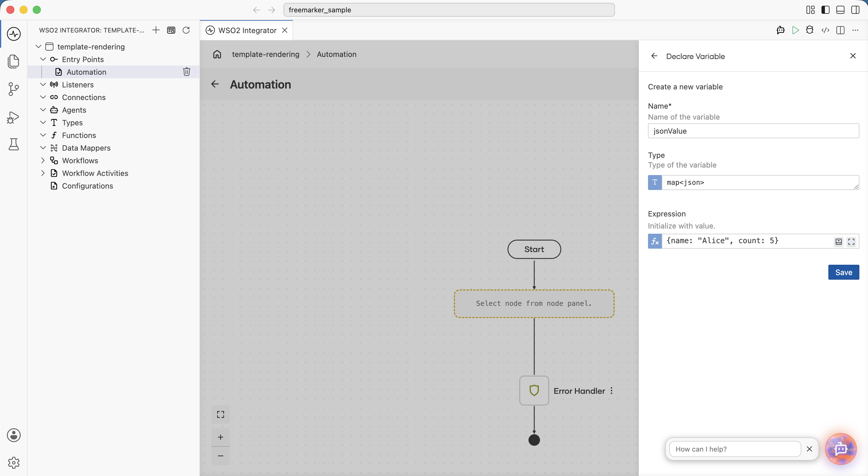Viewport: 868px width, 476px height.
Task: Collapse the template-rendering project tree
Action: (x=38, y=47)
